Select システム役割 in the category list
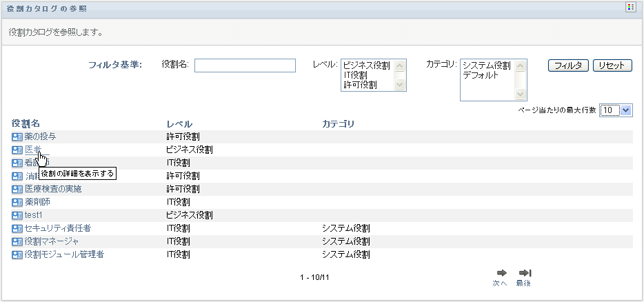This screenshot has width=644, height=302. click(486, 66)
